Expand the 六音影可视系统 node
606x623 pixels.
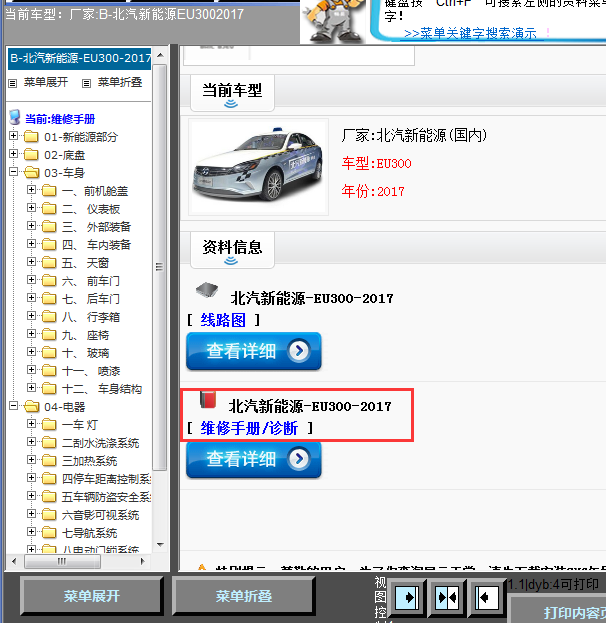(31, 513)
